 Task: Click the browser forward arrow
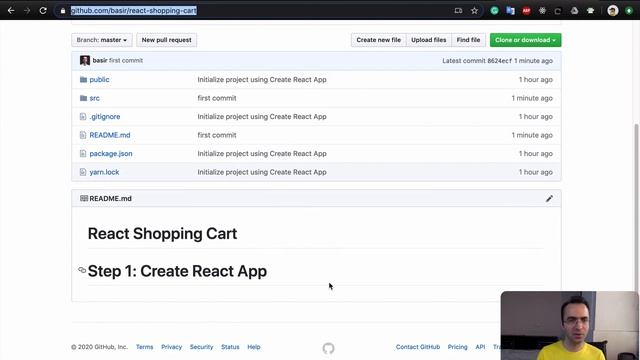click(27, 11)
